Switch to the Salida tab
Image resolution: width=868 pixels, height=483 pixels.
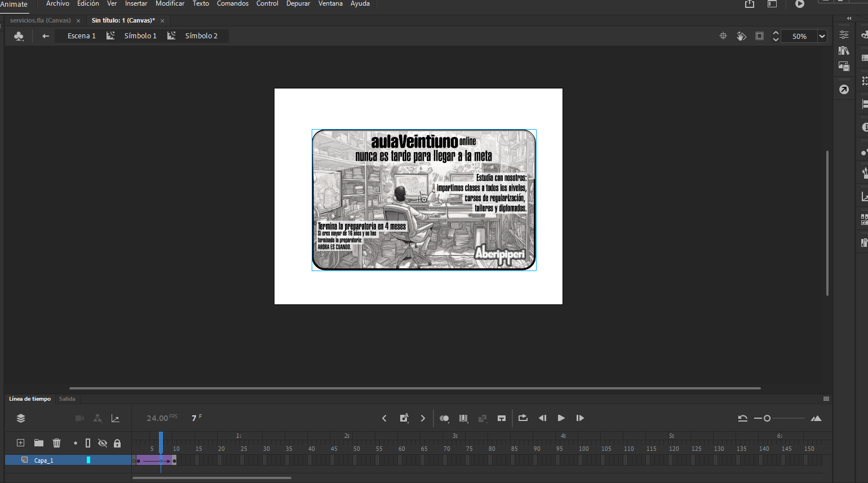(67, 398)
